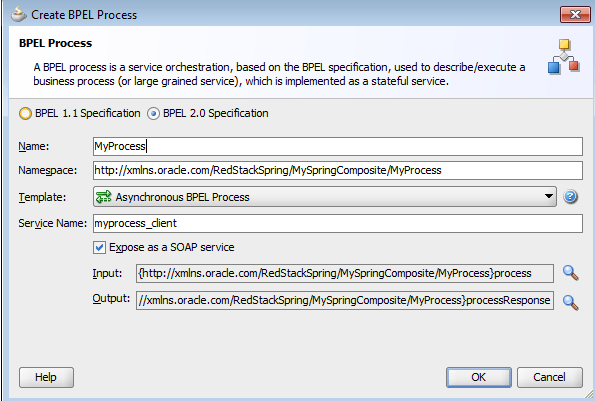The height and width of the screenshot is (401, 595).
Task: Confirm with the OK button
Action: 479,377
